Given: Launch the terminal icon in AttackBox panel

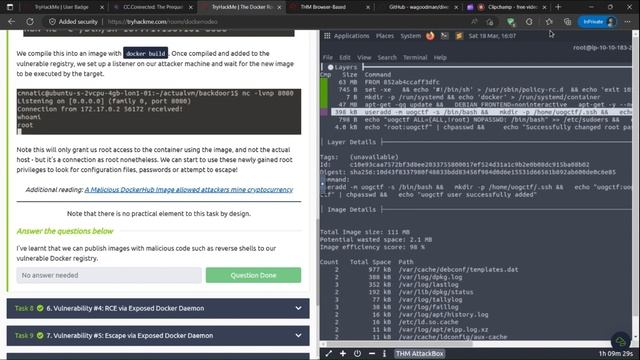Looking at the screenshot, I should (444, 36).
